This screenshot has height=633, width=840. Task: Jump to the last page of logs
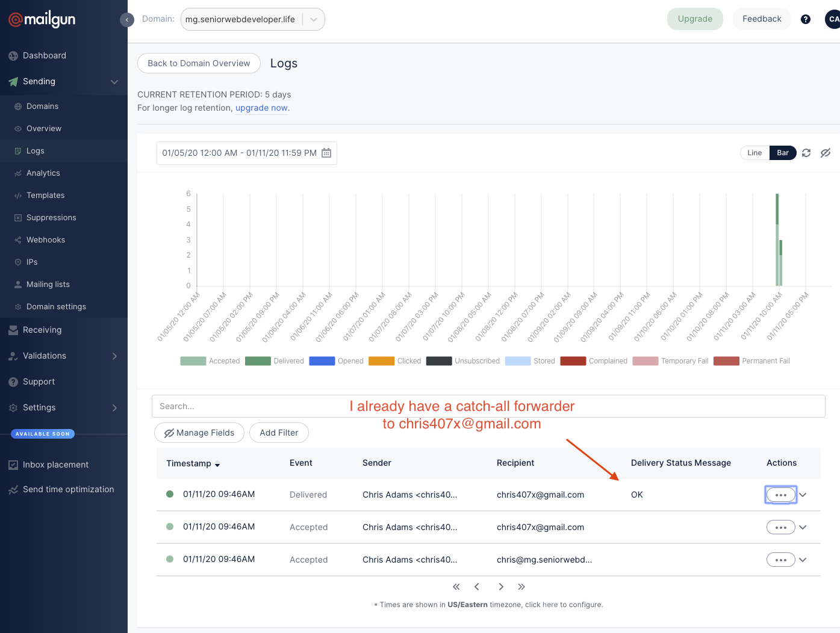click(x=521, y=587)
